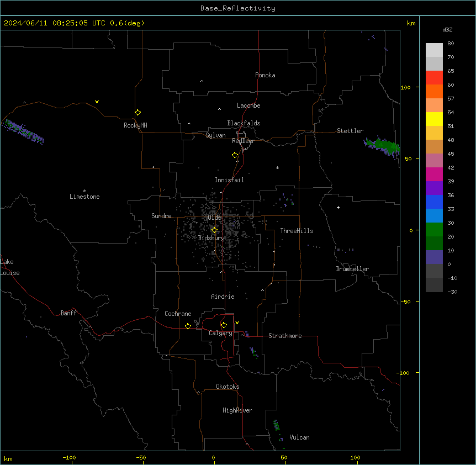Click the Cochrane town label
The width and height of the screenshot is (476, 465).
[x=178, y=314]
